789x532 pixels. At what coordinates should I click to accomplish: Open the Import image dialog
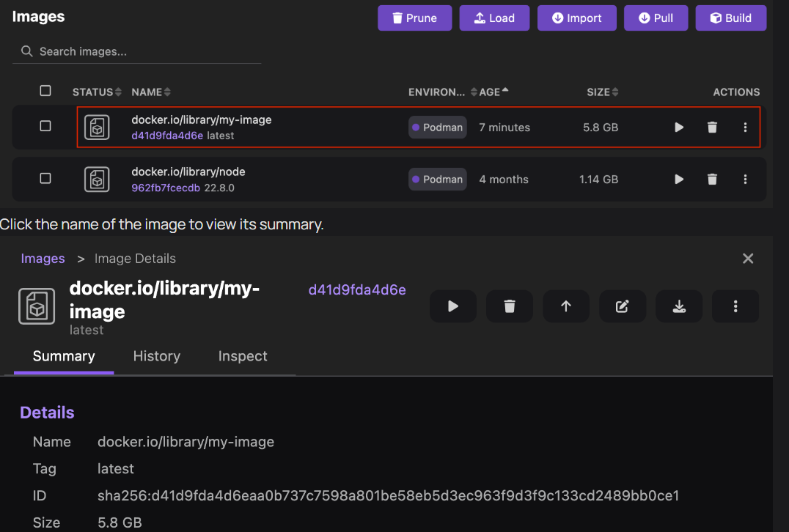point(576,18)
